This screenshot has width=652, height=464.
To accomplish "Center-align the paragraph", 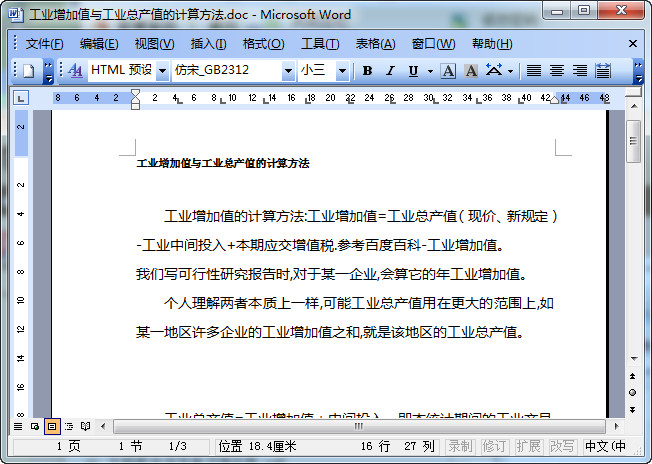I will [557, 71].
